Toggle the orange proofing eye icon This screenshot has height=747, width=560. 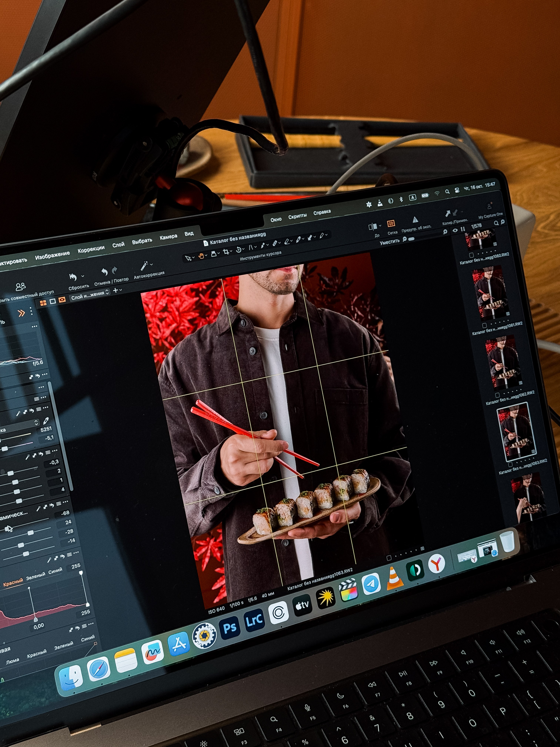pos(62,300)
